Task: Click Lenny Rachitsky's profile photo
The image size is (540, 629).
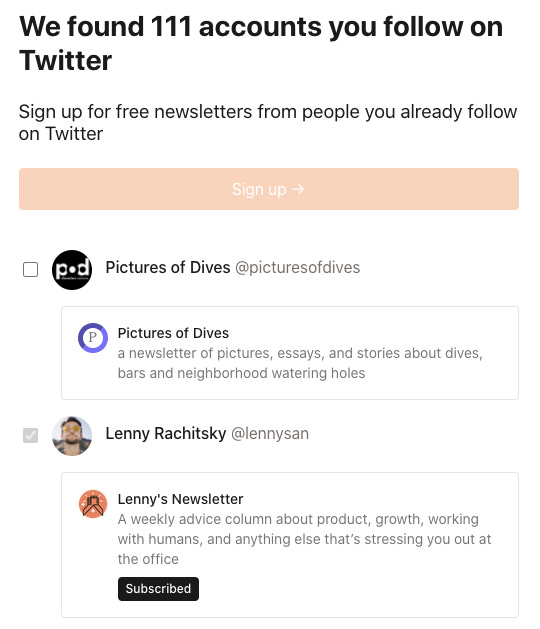Action: coord(72,436)
